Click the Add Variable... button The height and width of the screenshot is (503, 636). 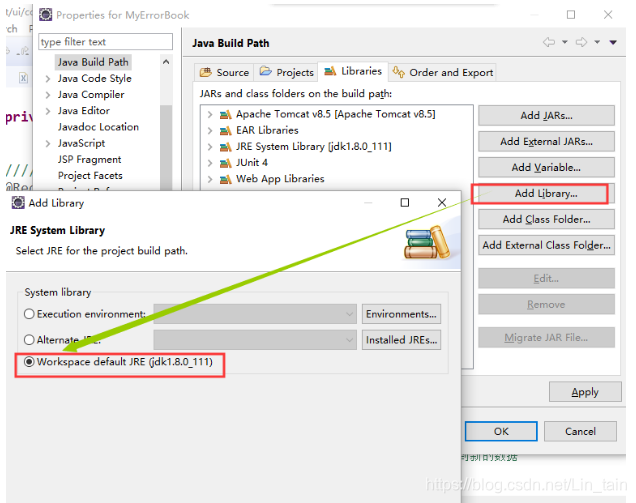(546, 168)
